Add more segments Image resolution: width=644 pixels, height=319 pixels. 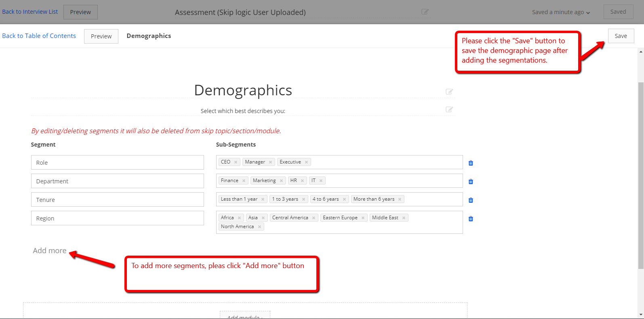click(50, 251)
